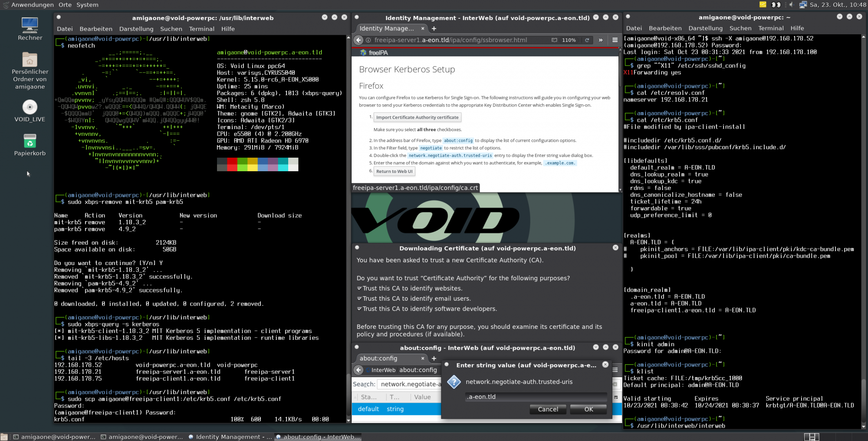Close the Enter string value dialog
The image size is (868, 441).
point(605,365)
